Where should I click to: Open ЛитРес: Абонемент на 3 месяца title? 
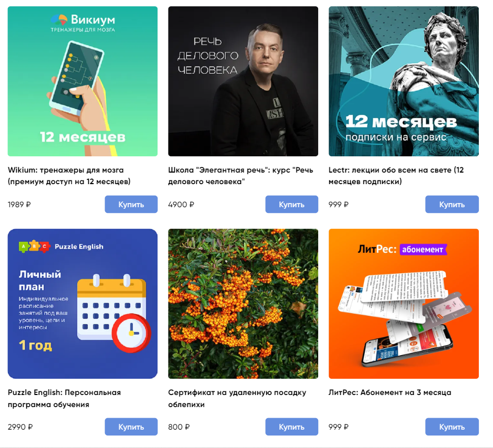pyautogui.click(x=390, y=392)
